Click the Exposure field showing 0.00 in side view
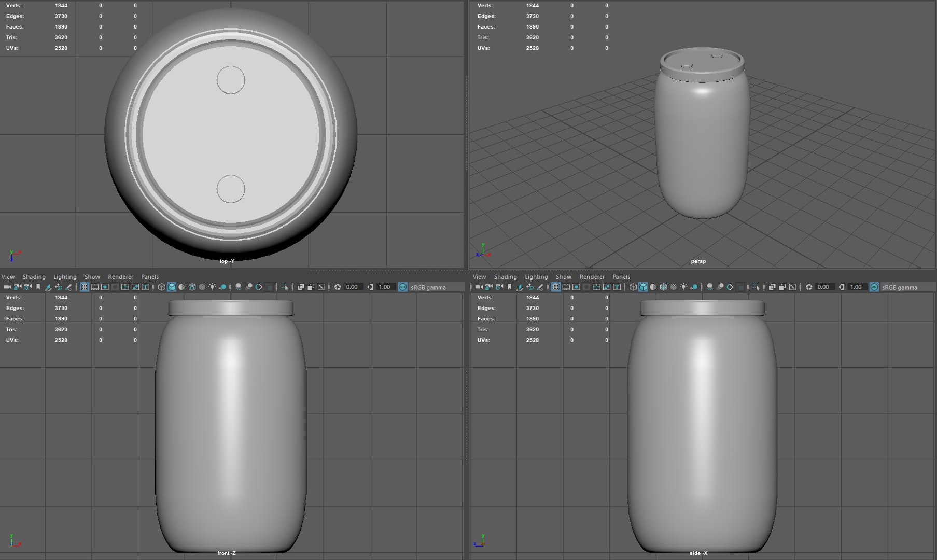This screenshot has width=937, height=560. coord(825,287)
